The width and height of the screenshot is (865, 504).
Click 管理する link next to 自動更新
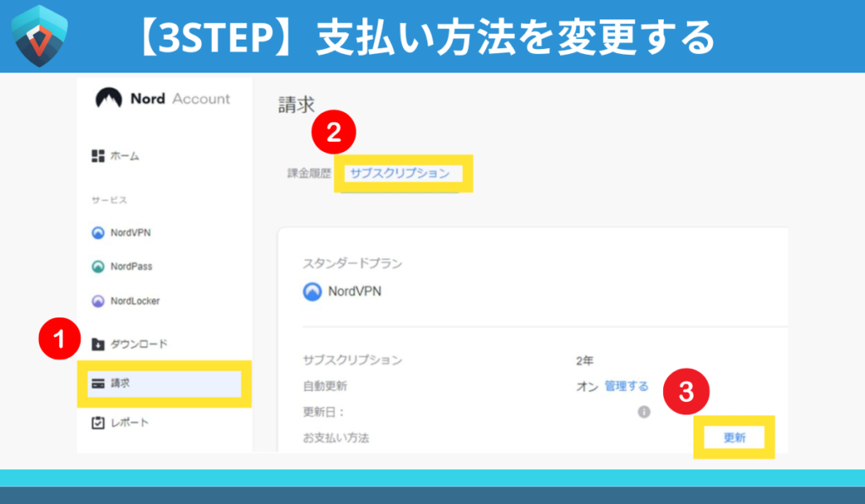point(626,386)
